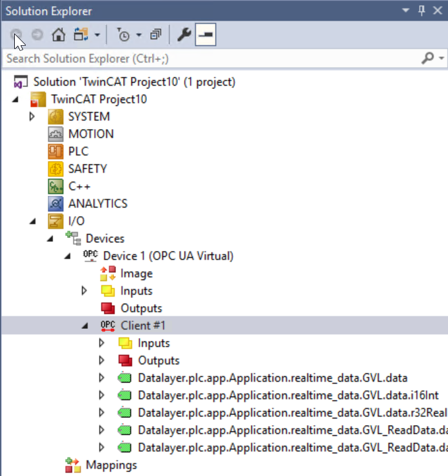The image size is (448, 476).
Task: Click the I/O icon
Action: (55, 221)
